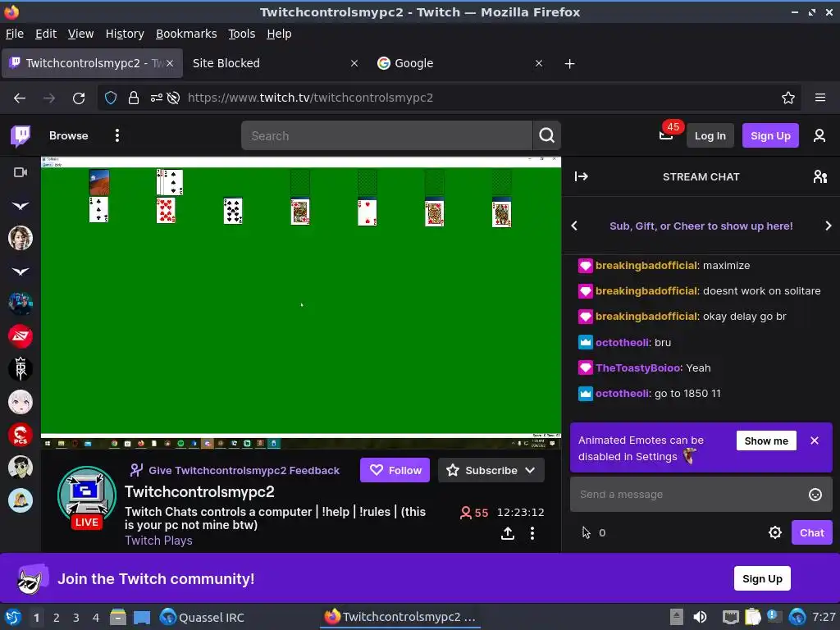Dismiss the Animated Emotes notice

click(815, 441)
